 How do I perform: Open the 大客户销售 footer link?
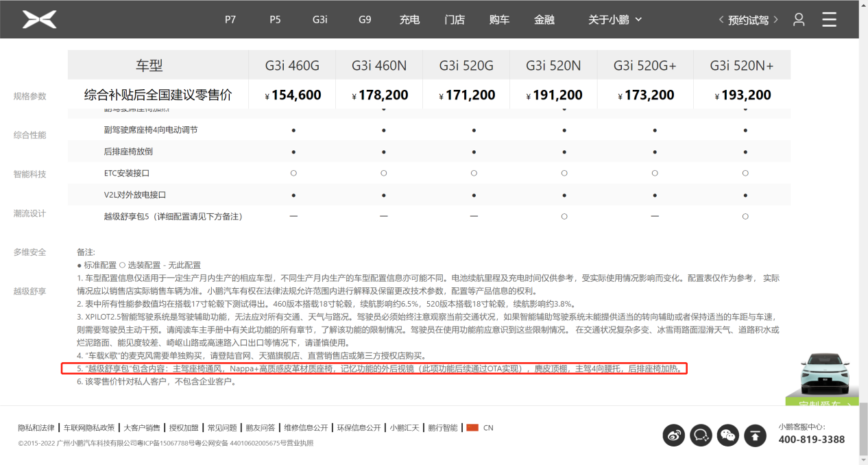click(142, 427)
